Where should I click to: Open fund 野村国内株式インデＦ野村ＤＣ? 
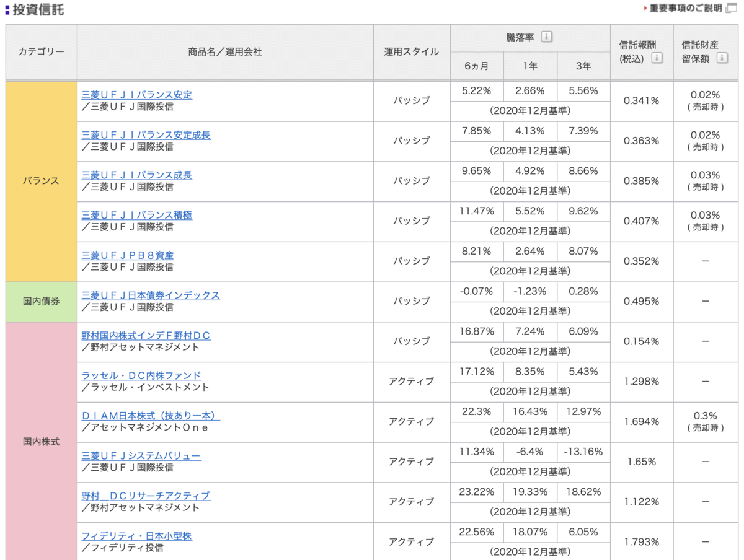tap(146, 336)
